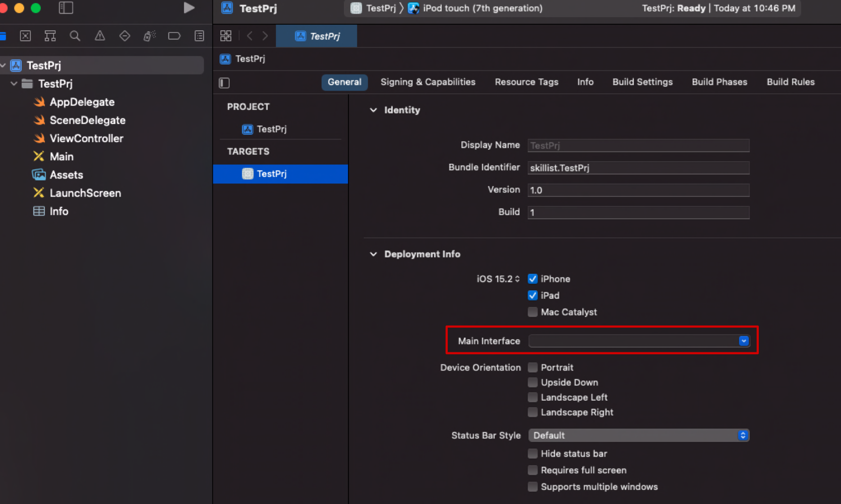Open the issue navigator warning icon
Viewport: 841px width, 504px height.
(100, 36)
